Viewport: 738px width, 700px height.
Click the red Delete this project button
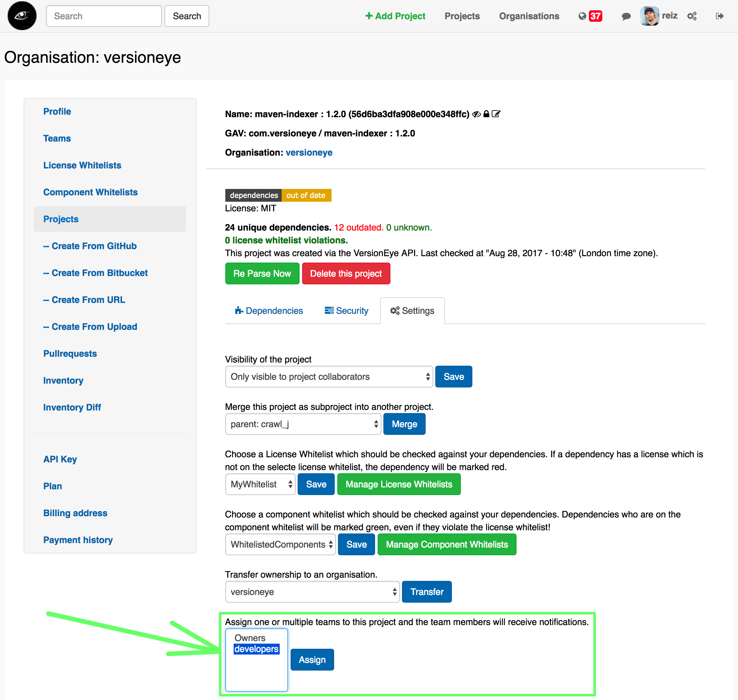pos(346,273)
